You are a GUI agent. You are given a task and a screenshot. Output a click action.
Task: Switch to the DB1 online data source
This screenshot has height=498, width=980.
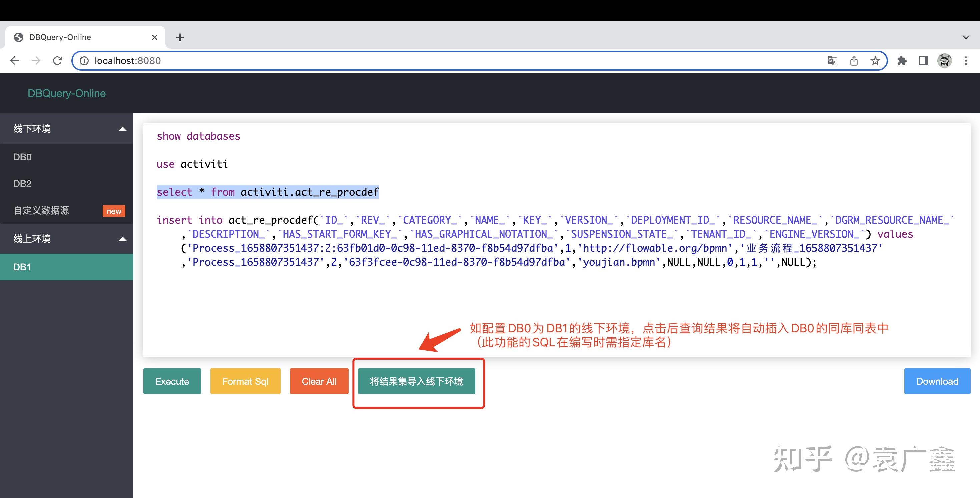[x=22, y=266]
